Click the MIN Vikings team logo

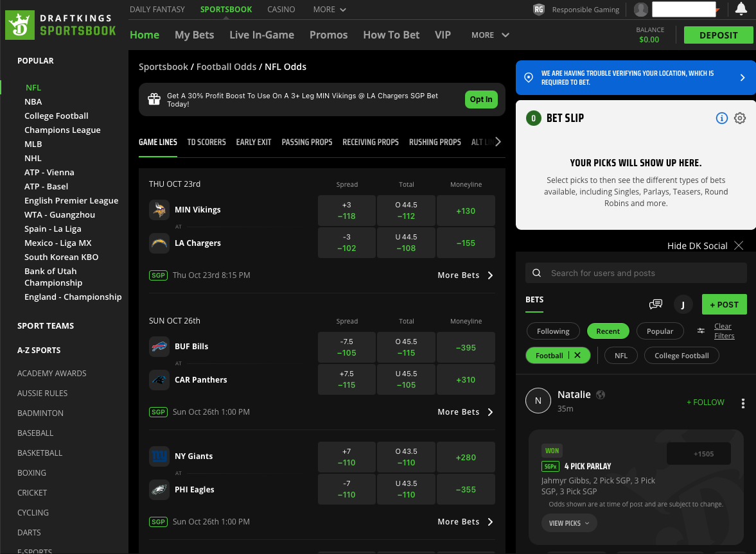tap(159, 209)
